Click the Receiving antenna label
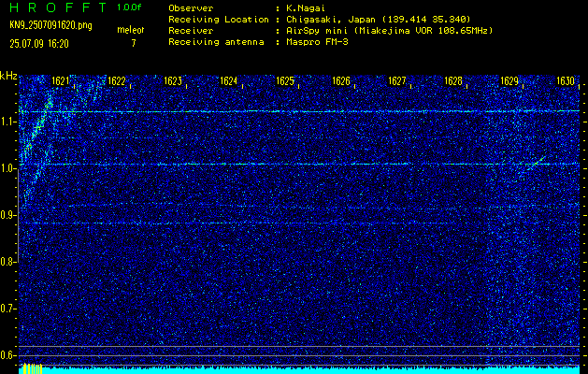This screenshot has height=374, width=588. click(216, 42)
